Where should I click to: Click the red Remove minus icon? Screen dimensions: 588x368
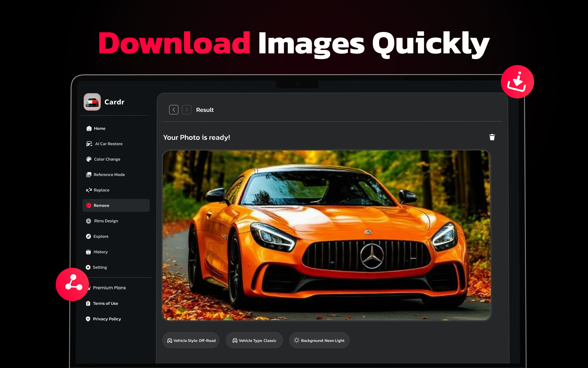89,205
